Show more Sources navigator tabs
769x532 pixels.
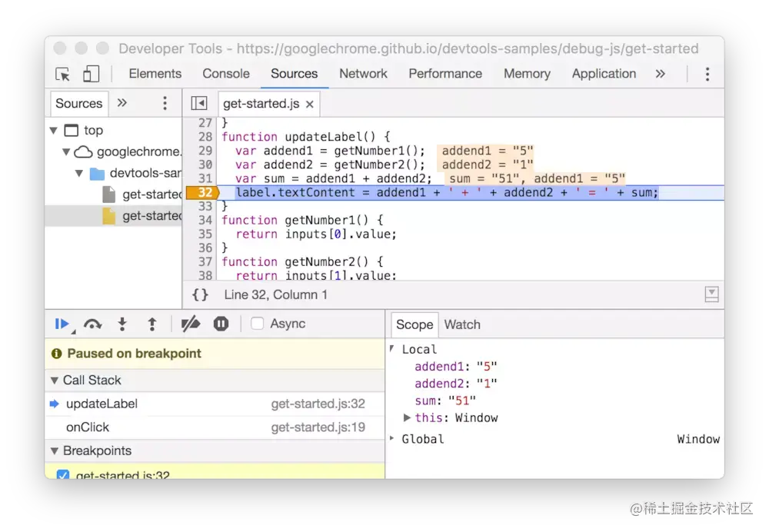tap(122, 102)
